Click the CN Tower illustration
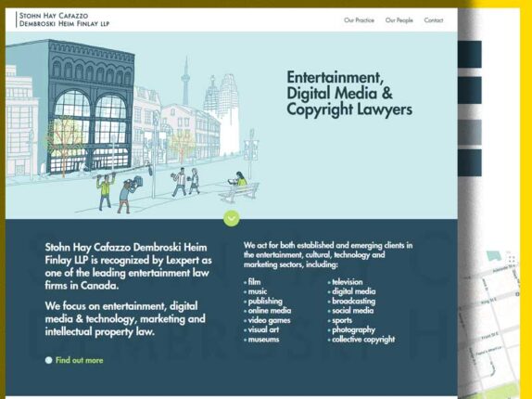The height and width of the screenshot is (399, 532). tap(185, 82)
